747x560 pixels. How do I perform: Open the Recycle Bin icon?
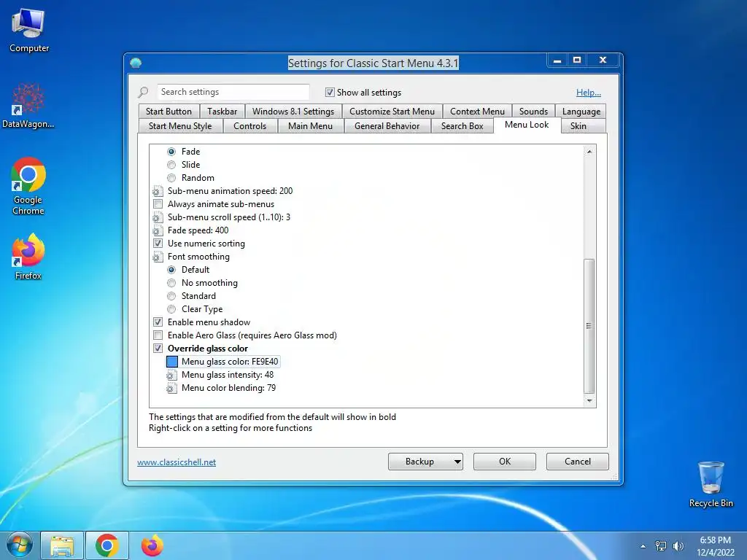(711, 484)
